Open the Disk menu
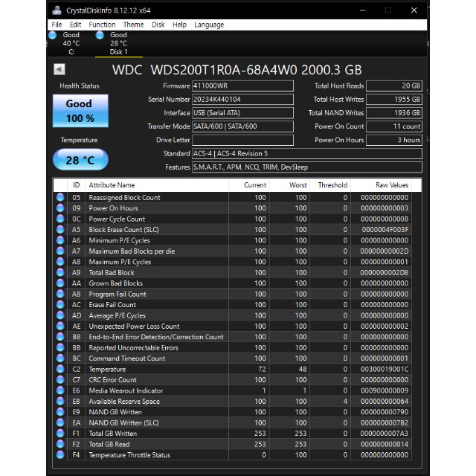This screenshot has height=476, width=476. [158, 25]
